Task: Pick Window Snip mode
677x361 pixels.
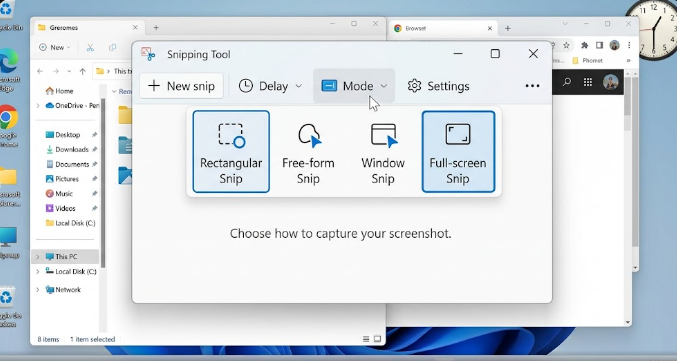Action: [383, 151]
